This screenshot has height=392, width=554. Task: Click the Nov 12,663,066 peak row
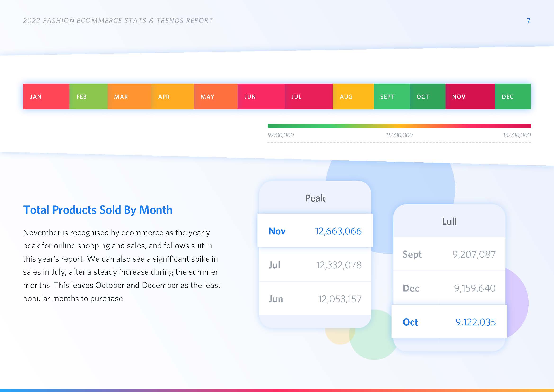pyautogui.click(x=315, y=231)
